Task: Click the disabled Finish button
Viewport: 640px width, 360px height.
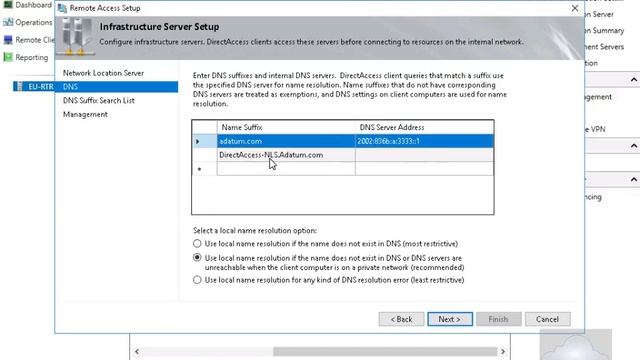Action: click(498, 319)
